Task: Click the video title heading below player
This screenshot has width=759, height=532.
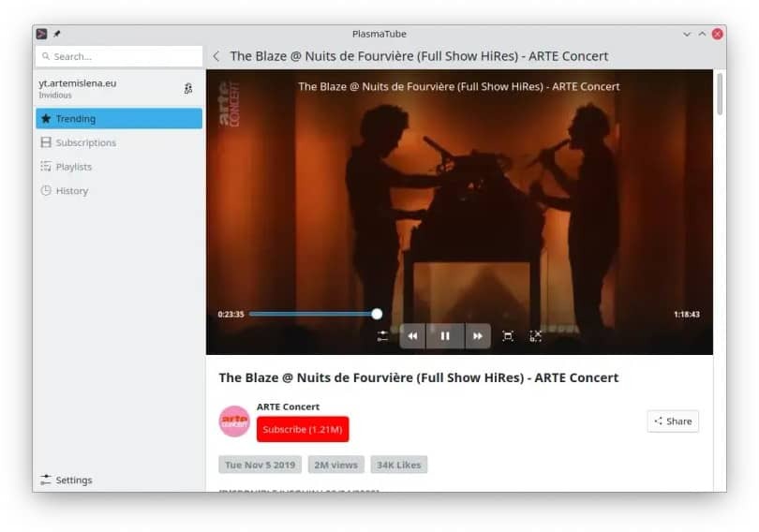Action: 419,377
